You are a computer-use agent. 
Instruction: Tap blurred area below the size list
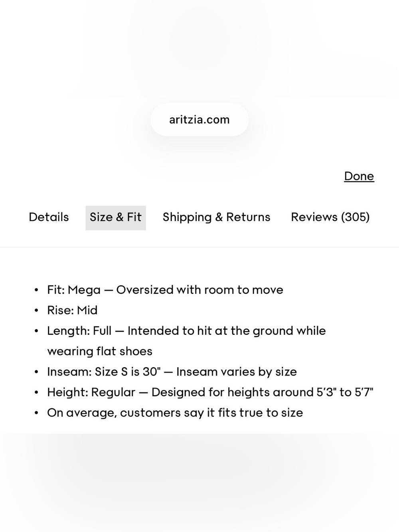coord(199,483)
